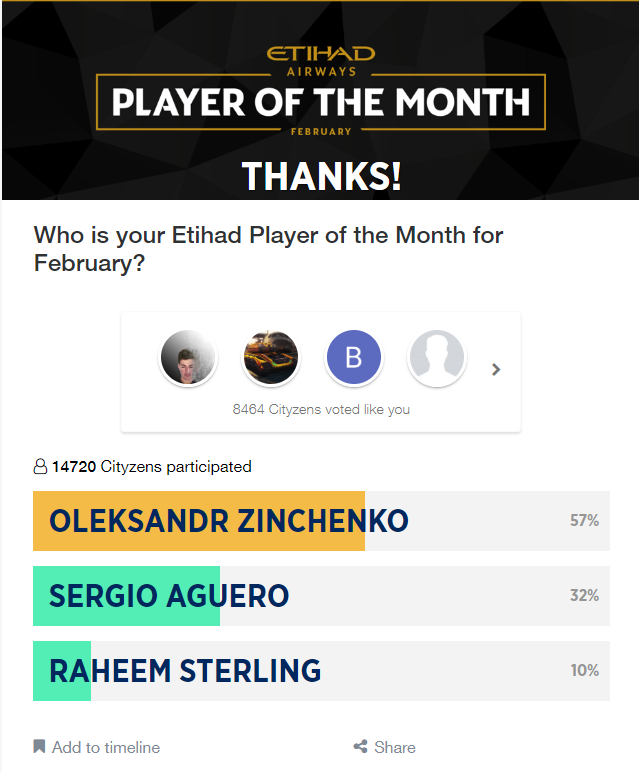Click the Add to timeline link
This screenshot has height=772, width=639.
coord(106,747)
